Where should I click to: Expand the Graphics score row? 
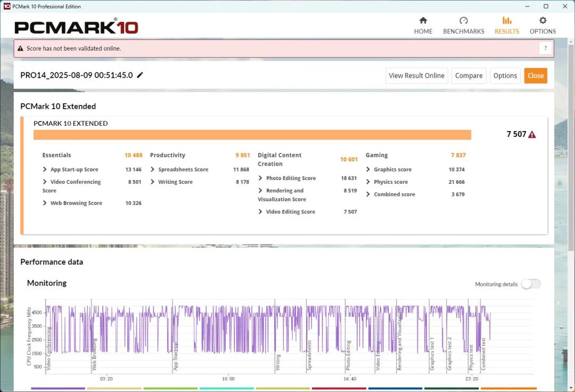[x=368, y=169]
